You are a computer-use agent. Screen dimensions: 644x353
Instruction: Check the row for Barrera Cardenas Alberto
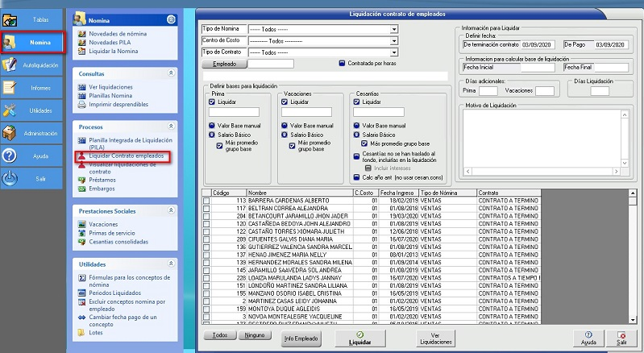206,200
